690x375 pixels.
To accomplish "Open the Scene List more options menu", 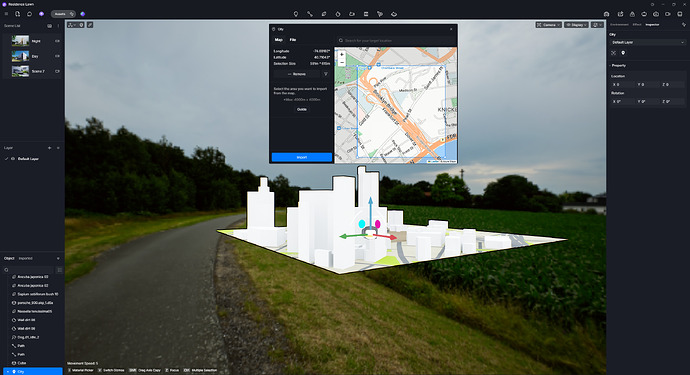I will (x=58, y=26).
